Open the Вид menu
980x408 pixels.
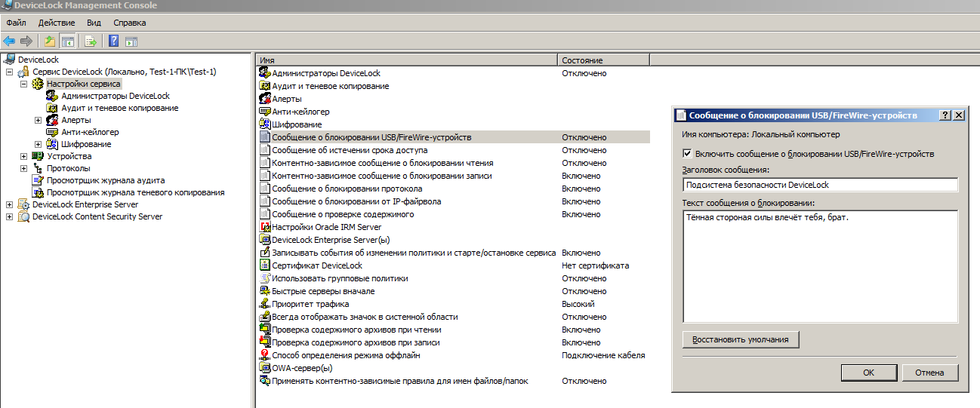click(x=94, y=23)
